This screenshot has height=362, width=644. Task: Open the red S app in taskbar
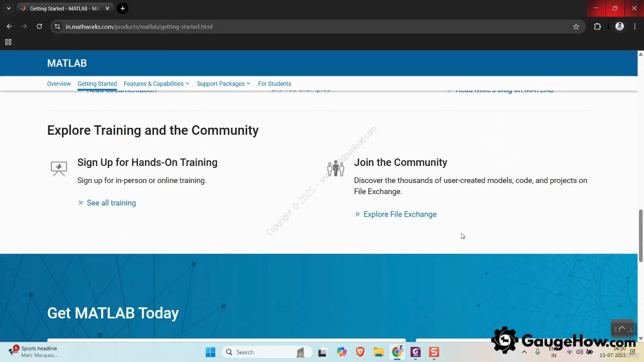[434, 352]
